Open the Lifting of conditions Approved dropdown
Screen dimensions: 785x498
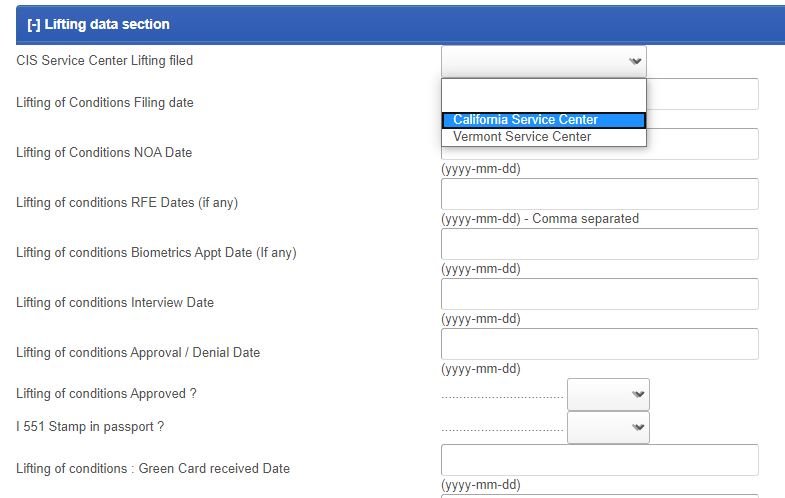[x=608, y=394]
